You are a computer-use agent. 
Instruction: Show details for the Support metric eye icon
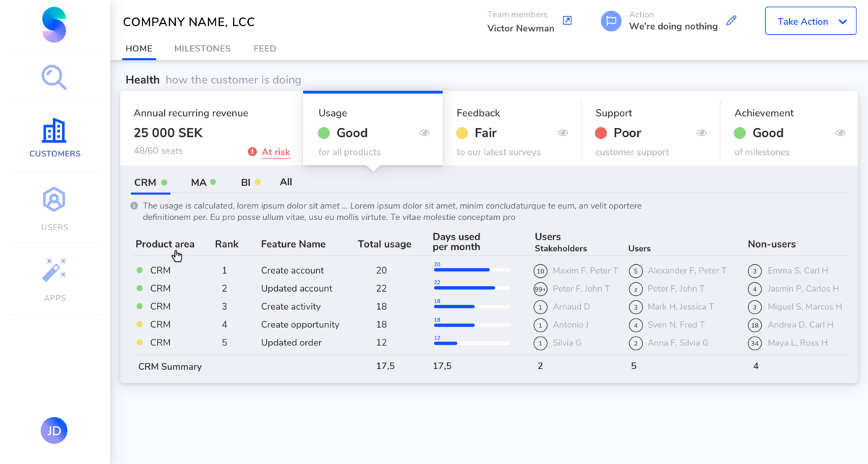click(701, 132)
